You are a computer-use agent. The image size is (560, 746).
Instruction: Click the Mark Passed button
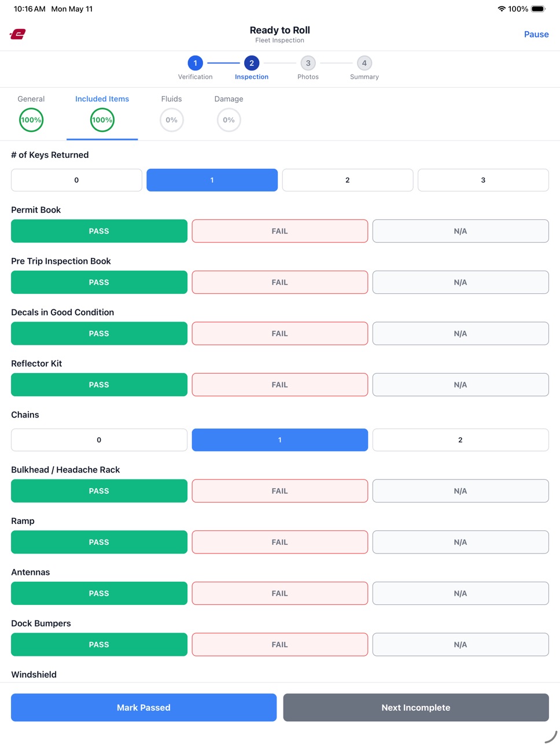coord(143,707)
